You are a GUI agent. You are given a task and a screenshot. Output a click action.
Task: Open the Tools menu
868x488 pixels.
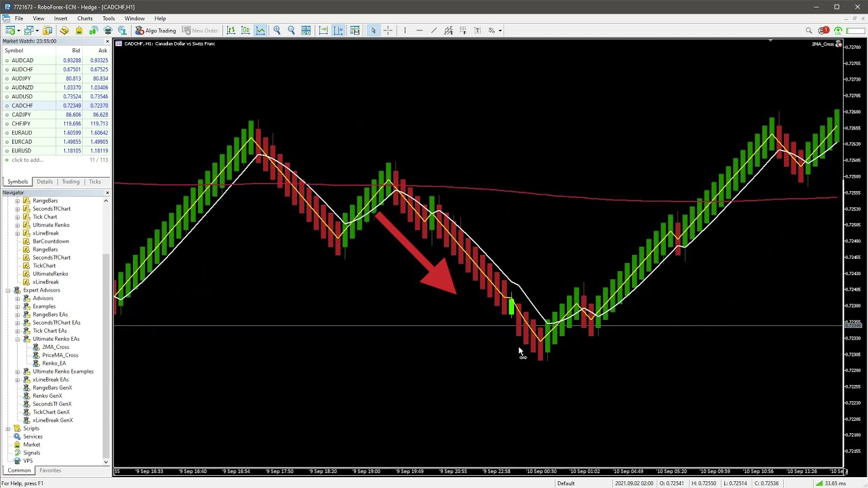point(108,18)
